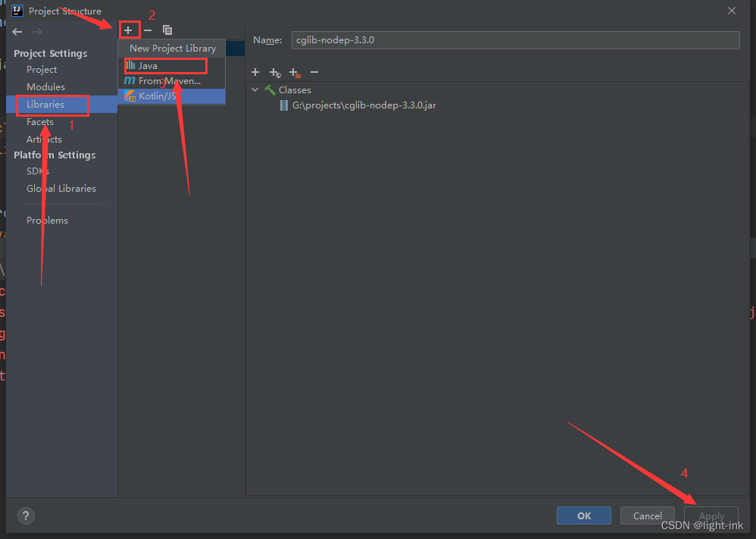Click the green hammer Classes icon
Image resolution: width=756 pixels, height=539 pixels.
tap(270, 89)
